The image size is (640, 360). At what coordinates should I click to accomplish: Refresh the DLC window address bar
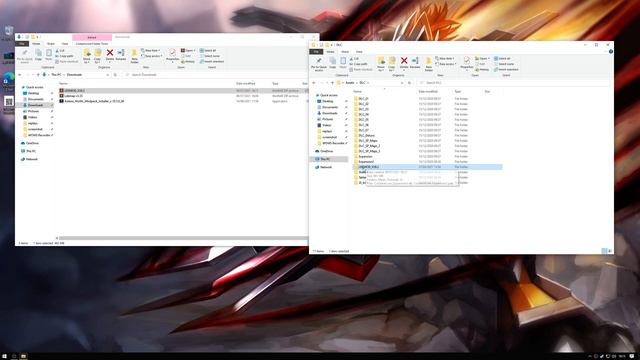[409, 83]
